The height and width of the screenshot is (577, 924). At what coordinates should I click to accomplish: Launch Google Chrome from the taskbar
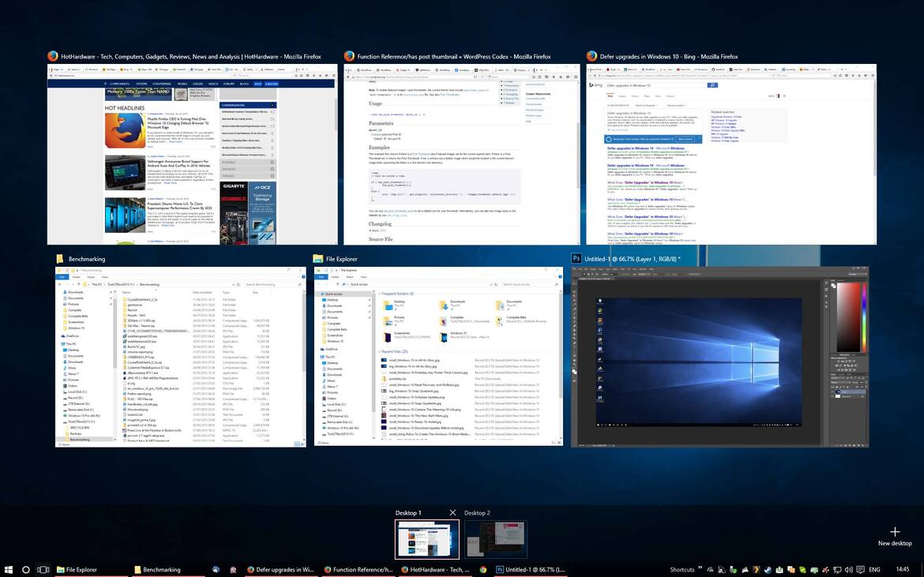(483, 569)
